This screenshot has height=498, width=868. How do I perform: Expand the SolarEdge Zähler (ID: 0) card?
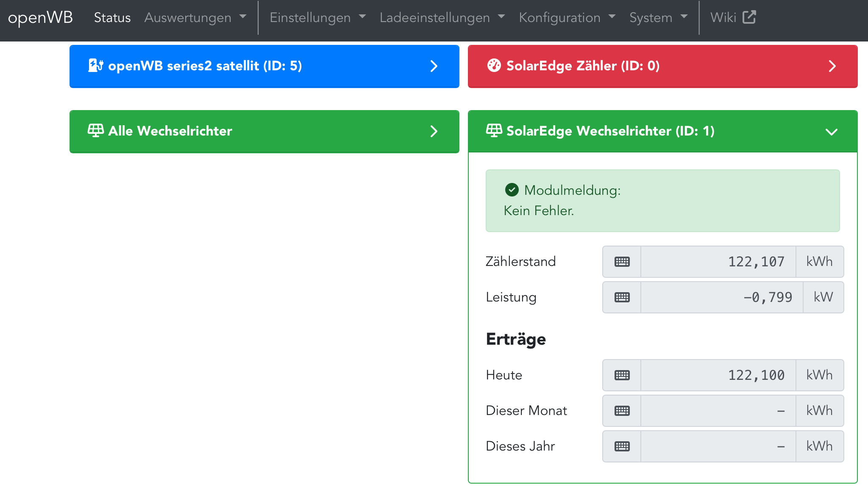point(663,66)
